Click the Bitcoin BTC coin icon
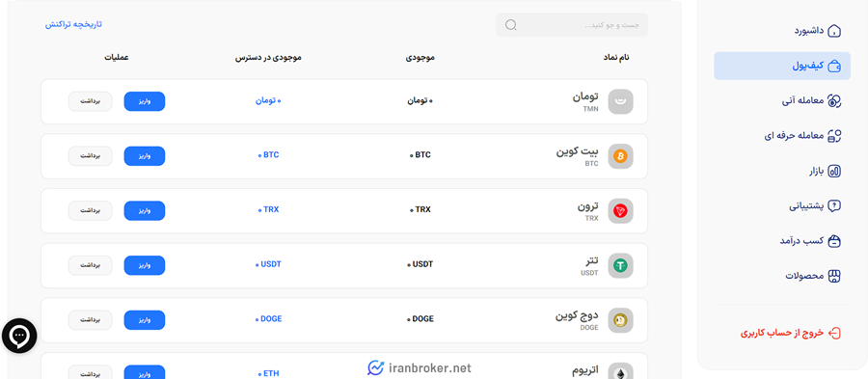This screenshot has height=379, width=868. [620, 156]
